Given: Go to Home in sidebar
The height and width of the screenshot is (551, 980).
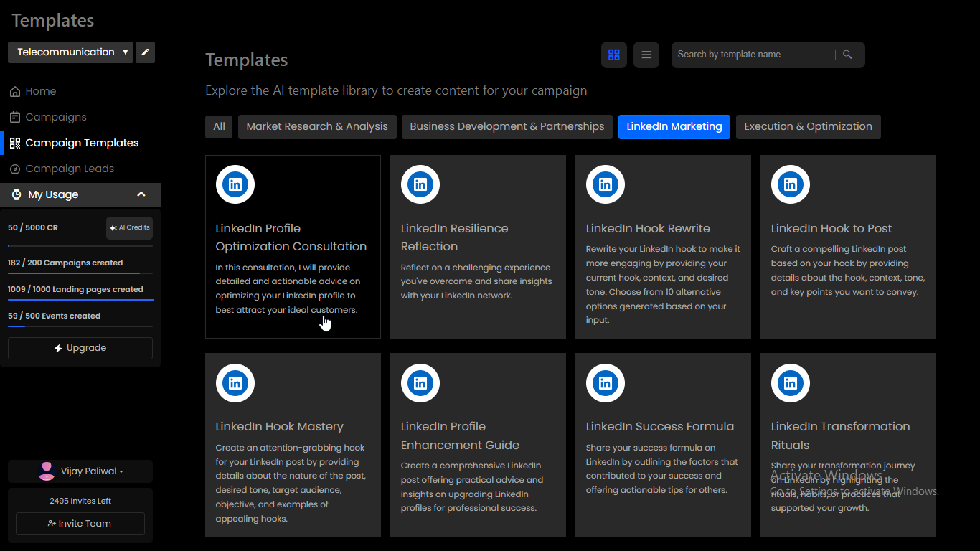Looking at the screenshot, I should click(x=41, y=91).
